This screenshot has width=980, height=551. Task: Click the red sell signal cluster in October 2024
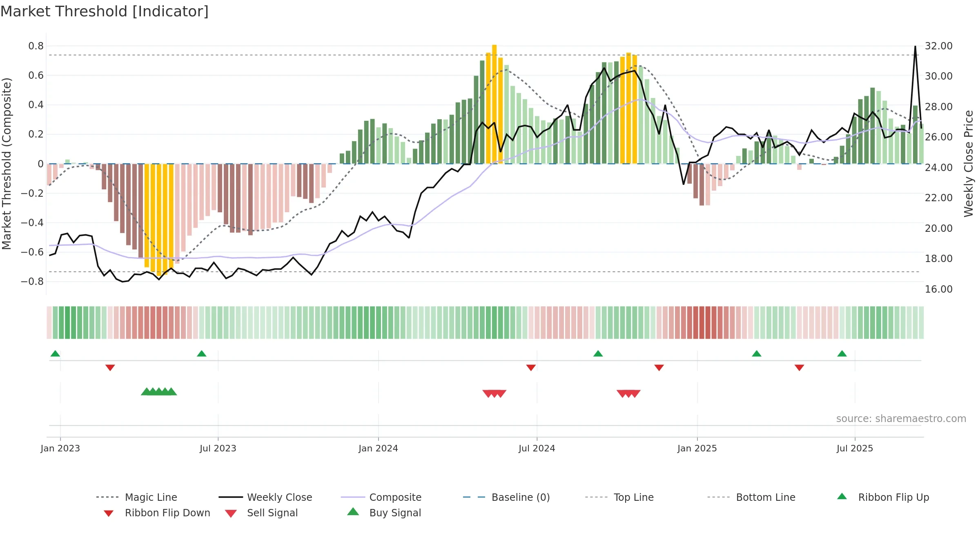coord(628,393)
